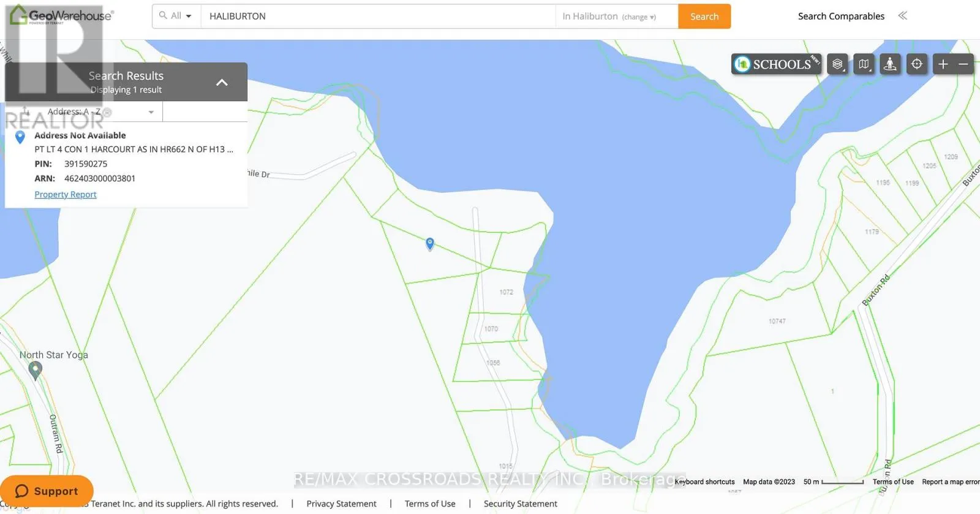Open the 'All' search type dropdown

[176, 16]
